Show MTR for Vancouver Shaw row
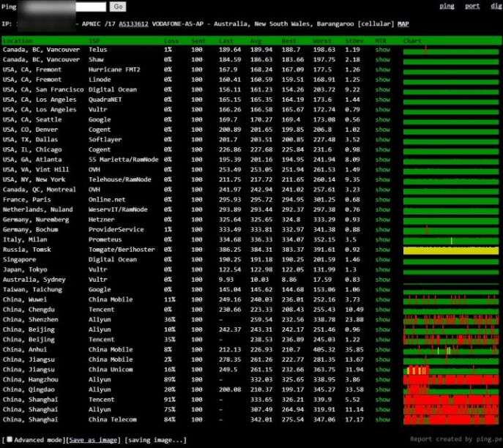503x448 pixels. click(x=383, y=59)
